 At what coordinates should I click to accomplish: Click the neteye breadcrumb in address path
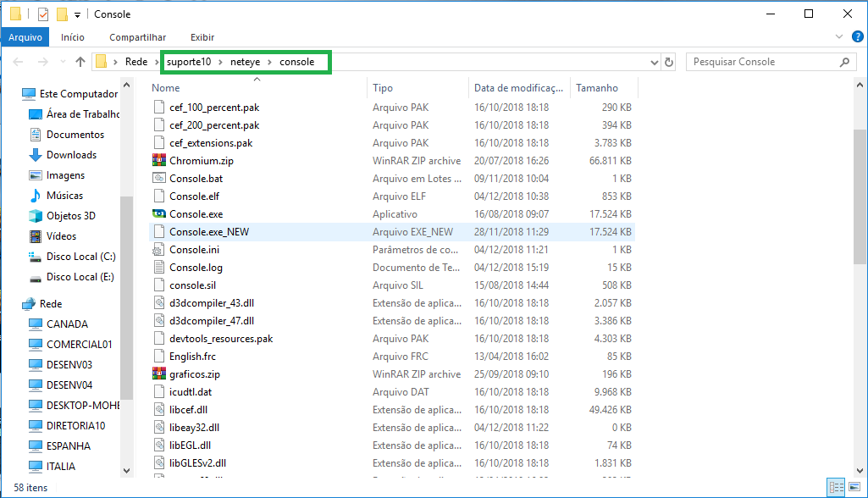click(245, 62)
